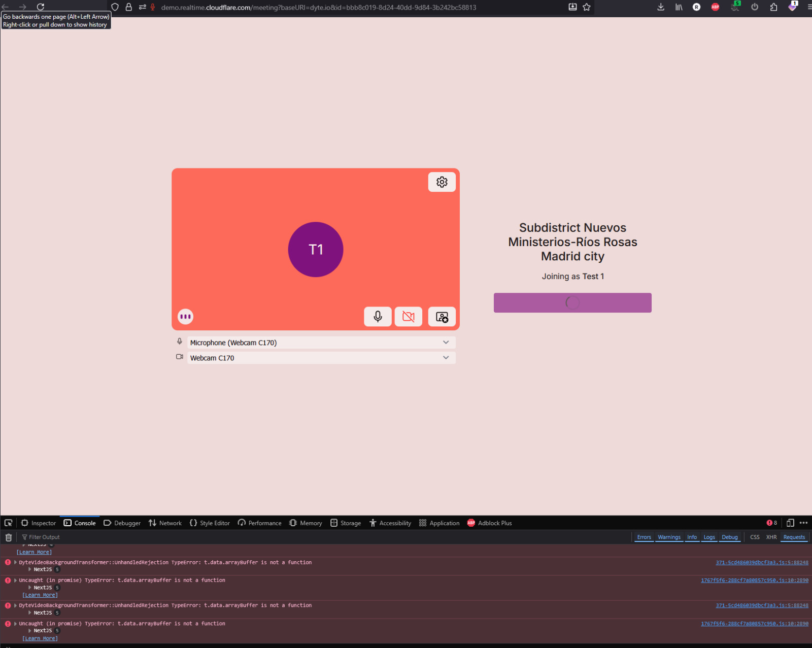Viewport: 812px width, 648px height.
Task: Open the Style Editor tab
Action: 210,523
